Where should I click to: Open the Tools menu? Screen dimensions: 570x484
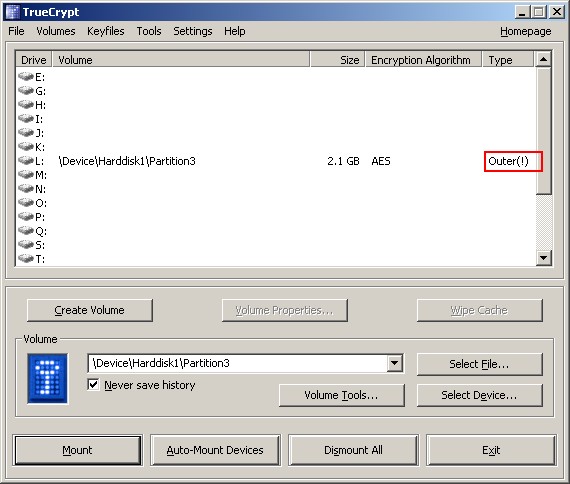pyautogui.click(x=149, y=31)
